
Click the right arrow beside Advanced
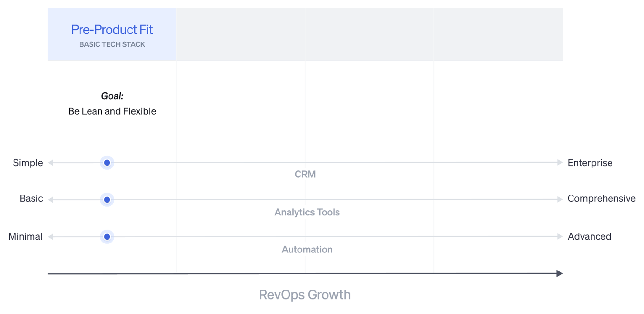point(560,236)
